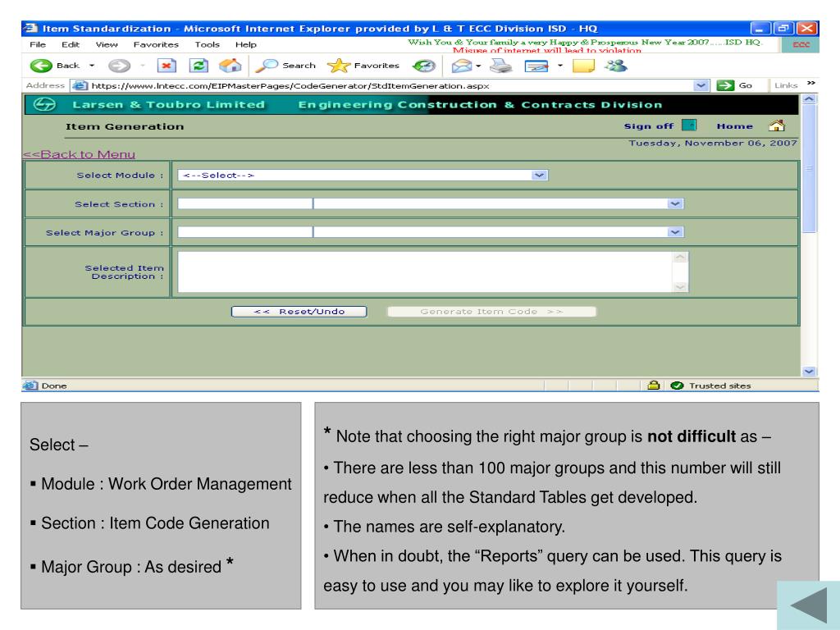Stop page loading with red X icon

167,66
